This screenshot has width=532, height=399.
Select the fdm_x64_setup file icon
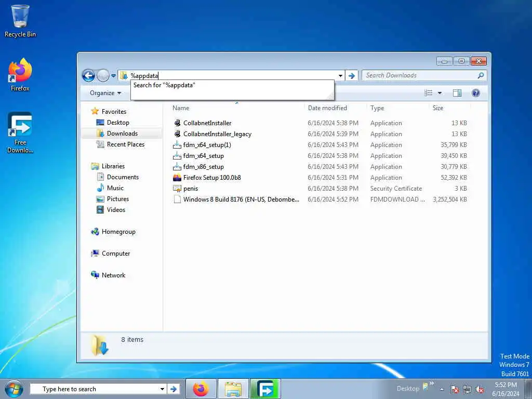(x=177, y=156)
